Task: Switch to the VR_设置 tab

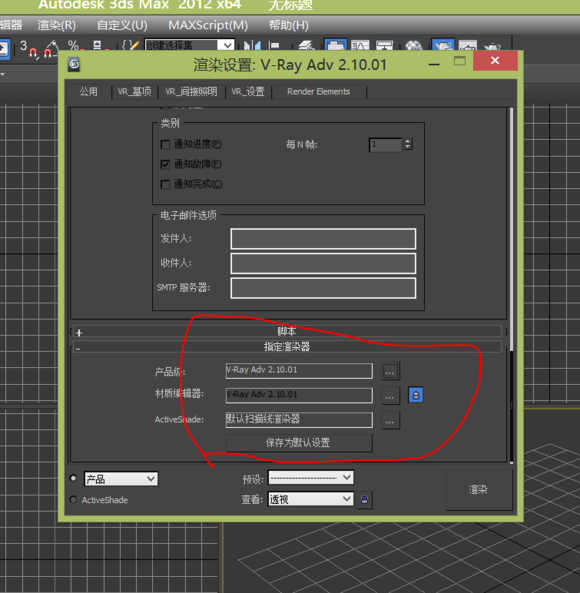Action: [x=248, y=92]
